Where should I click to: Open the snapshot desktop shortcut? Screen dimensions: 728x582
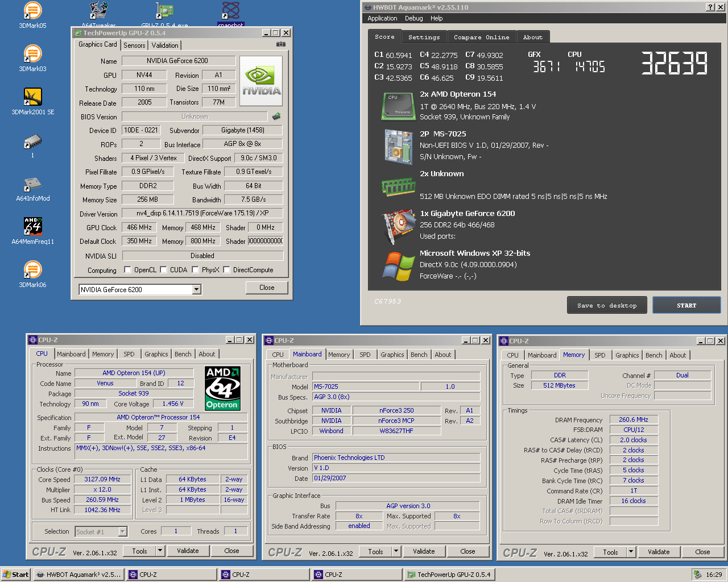(x=230, y=14)
